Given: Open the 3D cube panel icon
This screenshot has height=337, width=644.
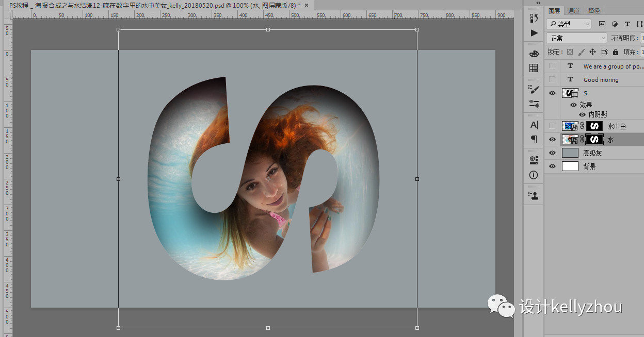Looking at the screenshot, I should pyautogui.click(x=534, y=160).
